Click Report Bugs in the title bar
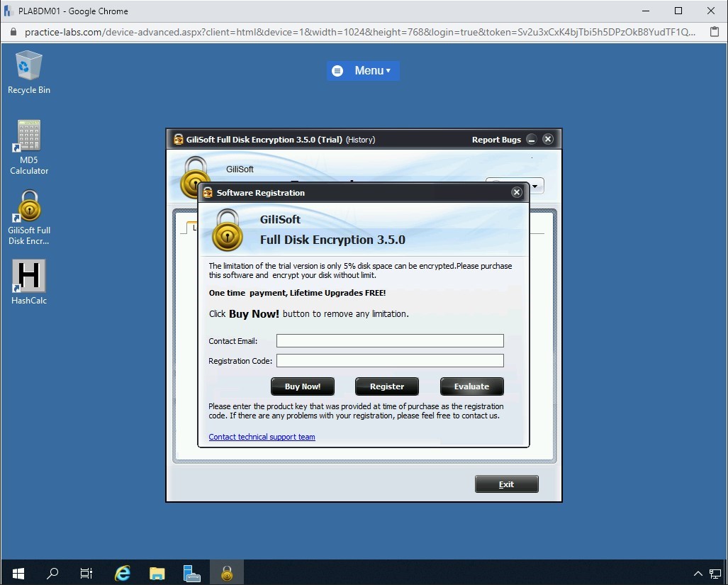Viewport: 728px width, 585px height. pos(496,140)
